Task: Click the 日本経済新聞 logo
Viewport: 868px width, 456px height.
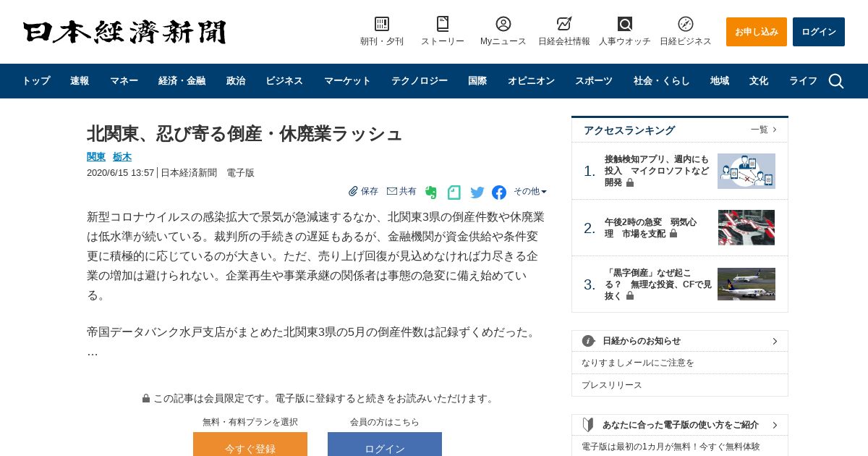Action: pyautogui.click(x=124, y=32)
